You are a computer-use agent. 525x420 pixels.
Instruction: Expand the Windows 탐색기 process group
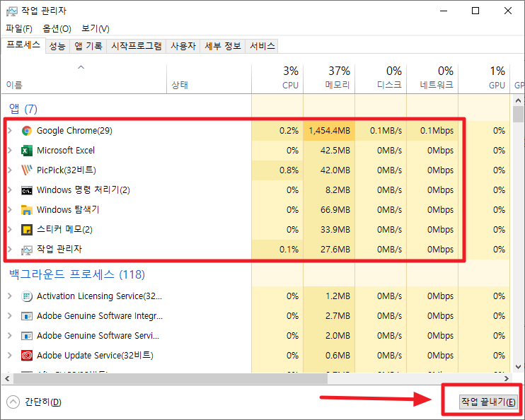click(x=10, y=210)
